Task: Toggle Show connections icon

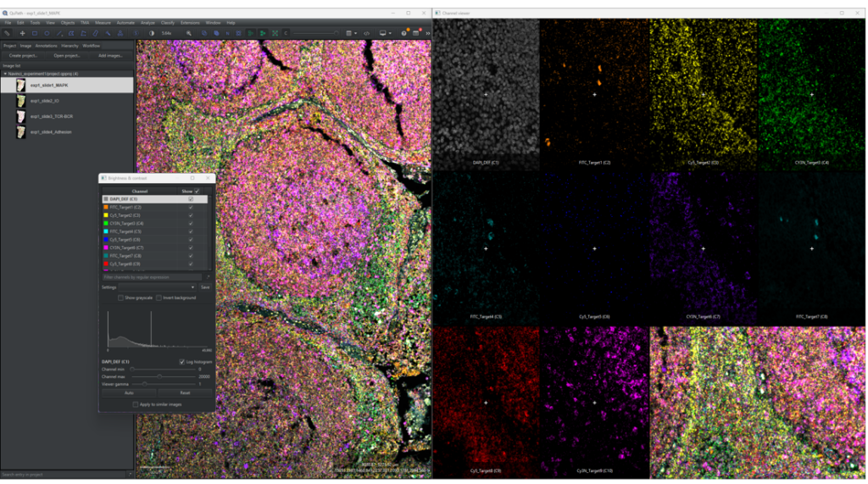Action: (x=275, y=33)
